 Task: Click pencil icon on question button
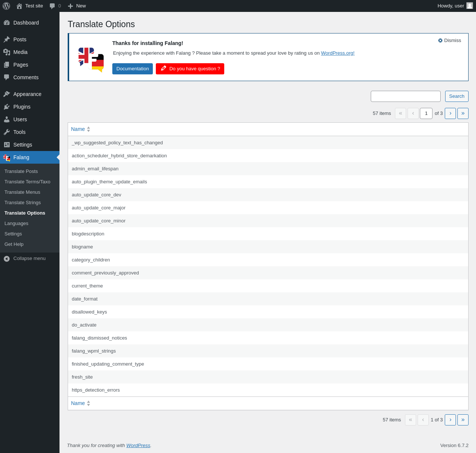click(x=164, y=68)
